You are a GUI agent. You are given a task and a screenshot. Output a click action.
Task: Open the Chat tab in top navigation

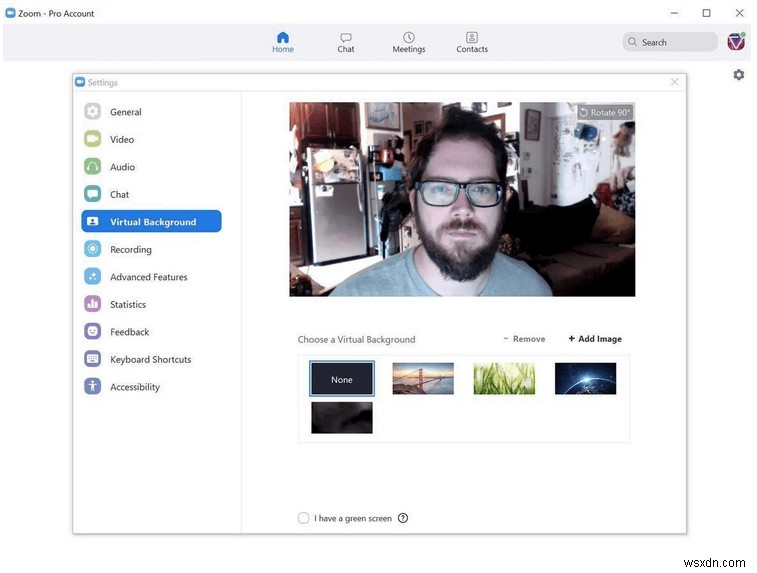pyautogui.click(x=346, y=42)
